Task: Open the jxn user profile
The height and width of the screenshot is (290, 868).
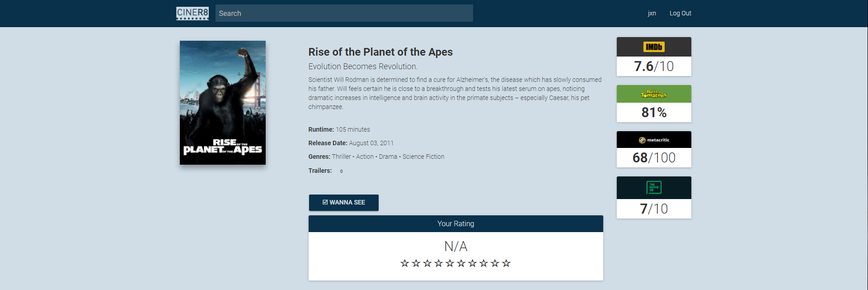Action: (x=652, y=13)
